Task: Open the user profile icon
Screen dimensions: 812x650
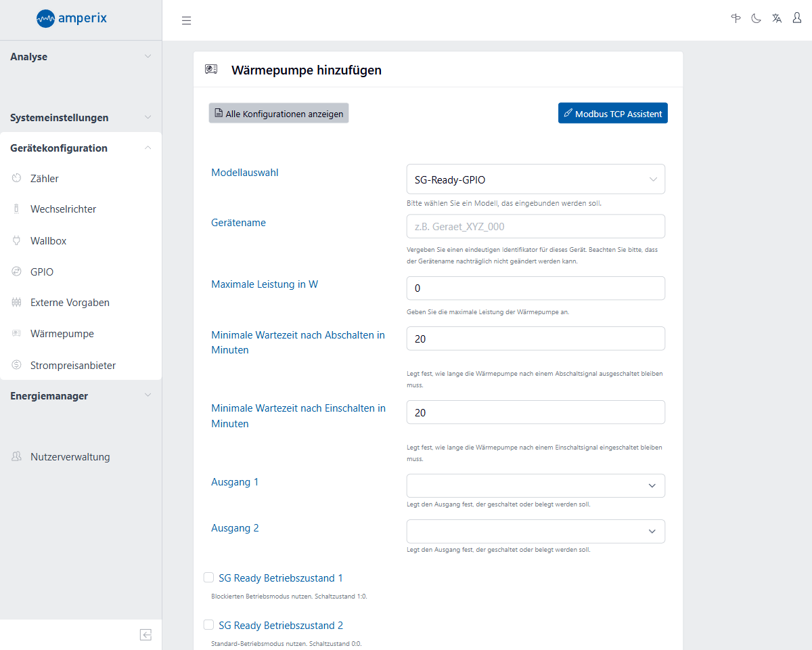Action: [x=797, y=19]
